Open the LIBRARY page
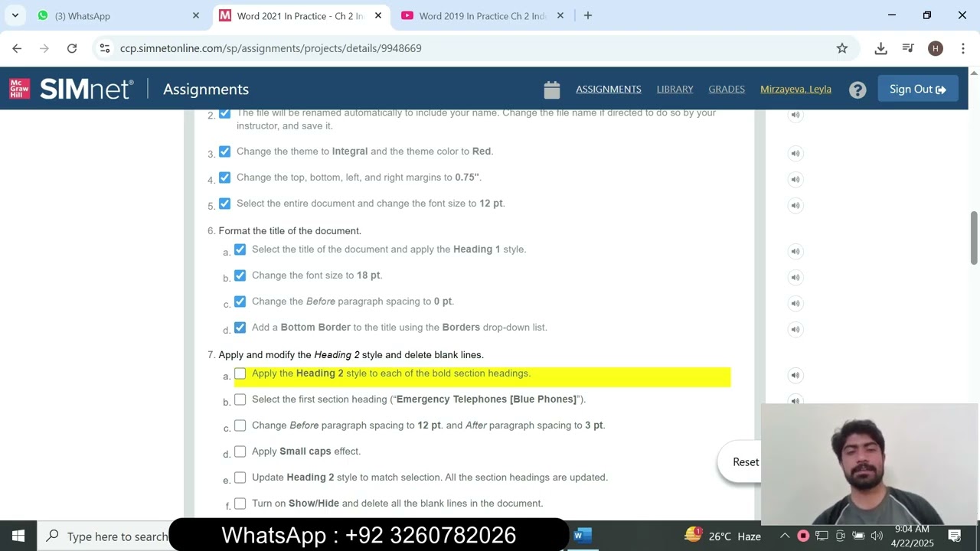 (x=675, y=90)
